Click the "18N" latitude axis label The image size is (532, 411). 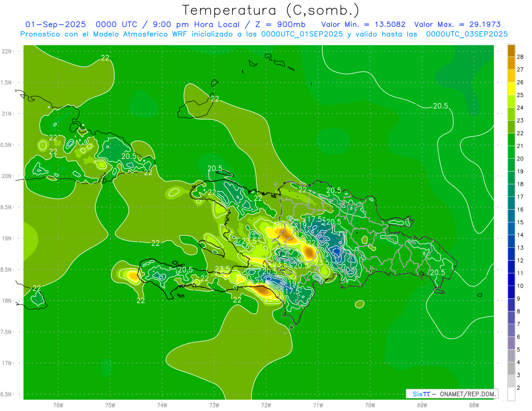(x=7, y=301)
